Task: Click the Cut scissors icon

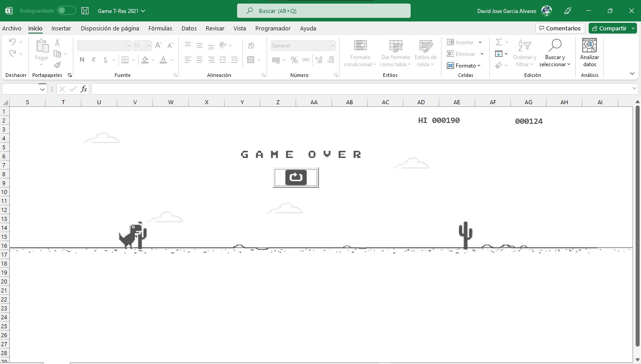Action: (x=57, y=42)
